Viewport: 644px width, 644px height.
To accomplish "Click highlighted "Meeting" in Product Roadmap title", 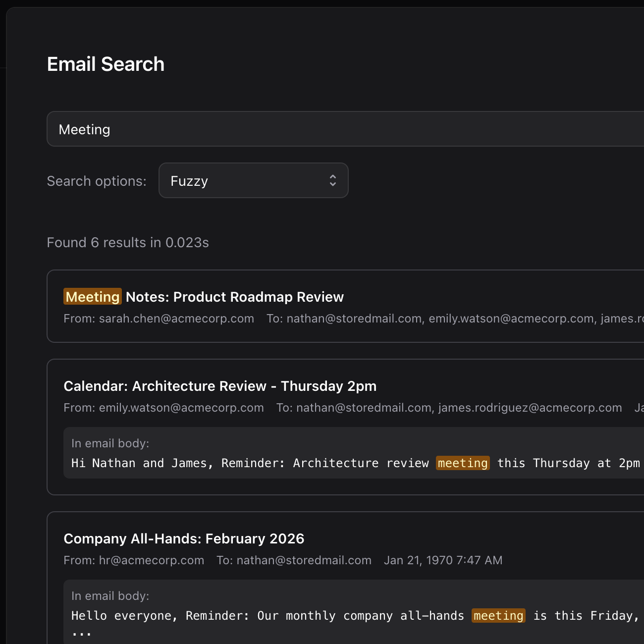I will point(93,297).
